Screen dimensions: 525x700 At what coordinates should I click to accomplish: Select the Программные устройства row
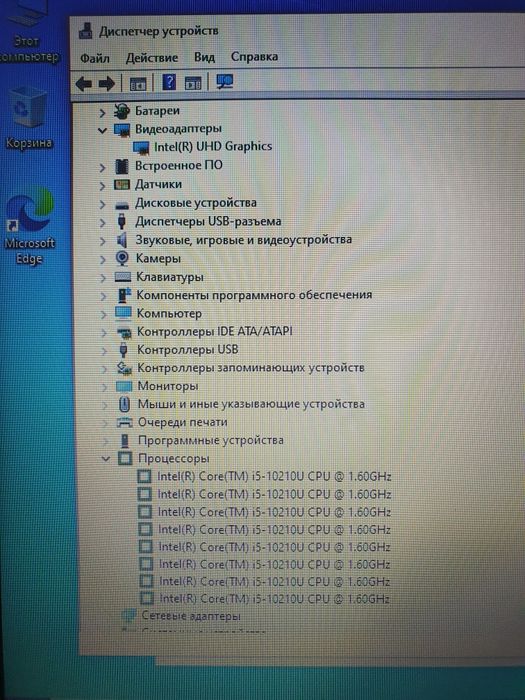(x=211, y=440)
